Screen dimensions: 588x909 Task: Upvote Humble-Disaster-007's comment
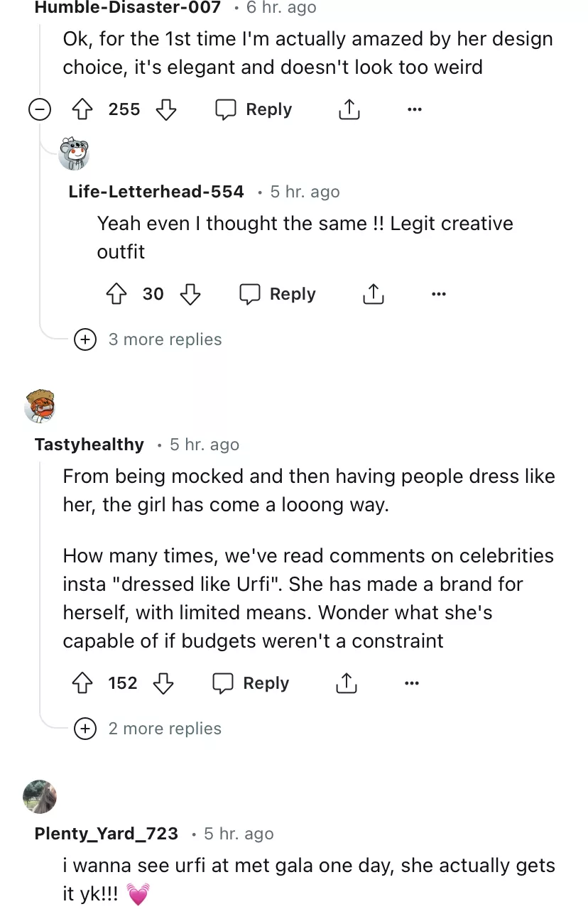coord(83,109)
